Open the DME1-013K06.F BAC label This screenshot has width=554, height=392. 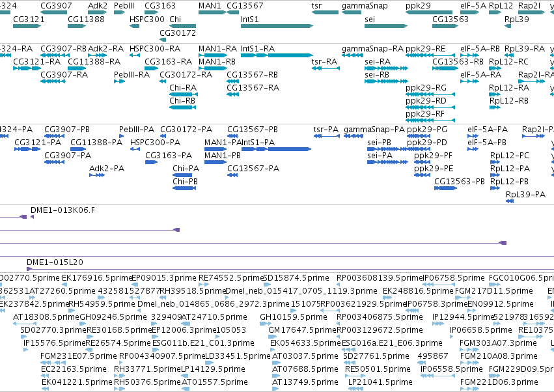coord(63,210)
